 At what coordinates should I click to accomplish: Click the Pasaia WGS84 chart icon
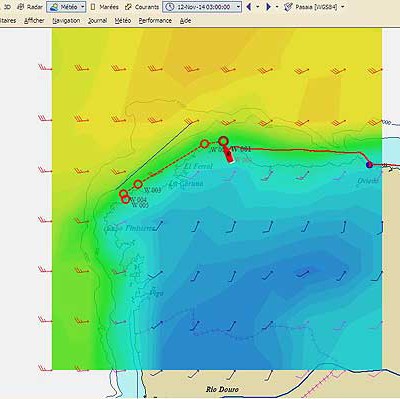click(289, 7)
